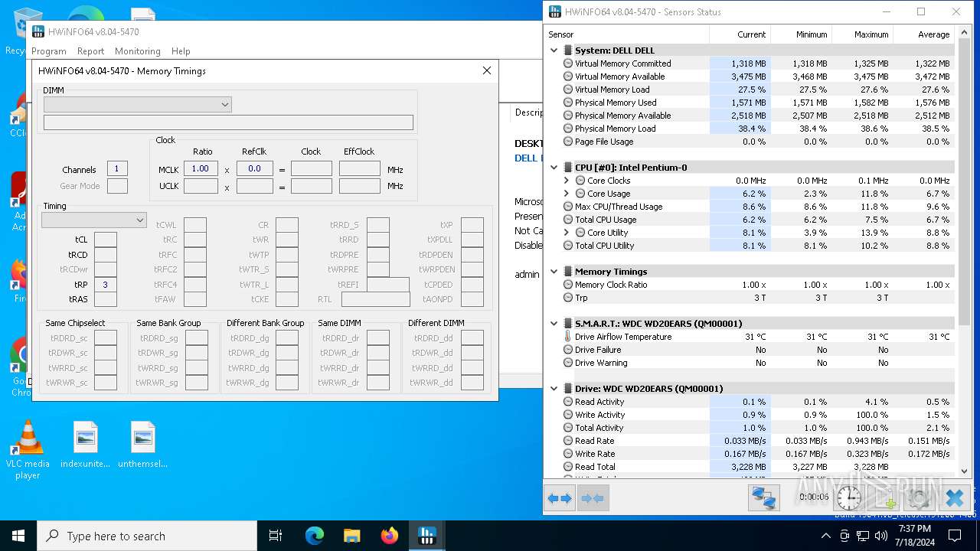Click the Memory Clock Ratio sensor icon
The image size is (980, 551).
[568, 285]
